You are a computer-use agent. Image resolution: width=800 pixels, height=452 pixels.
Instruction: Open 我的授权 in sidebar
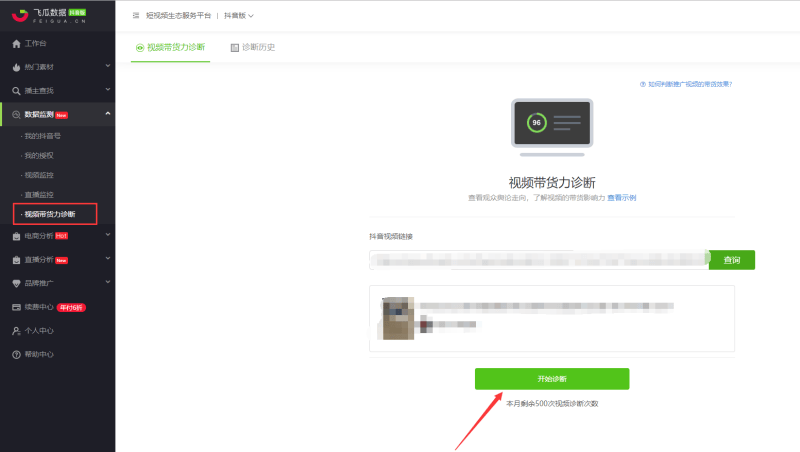click(39, 156)
